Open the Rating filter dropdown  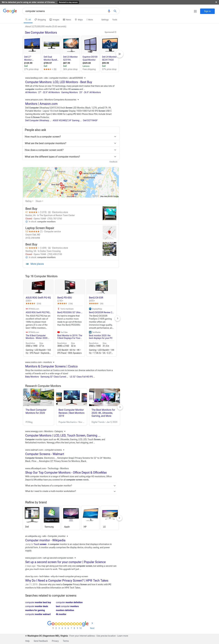tap(29, 201)
